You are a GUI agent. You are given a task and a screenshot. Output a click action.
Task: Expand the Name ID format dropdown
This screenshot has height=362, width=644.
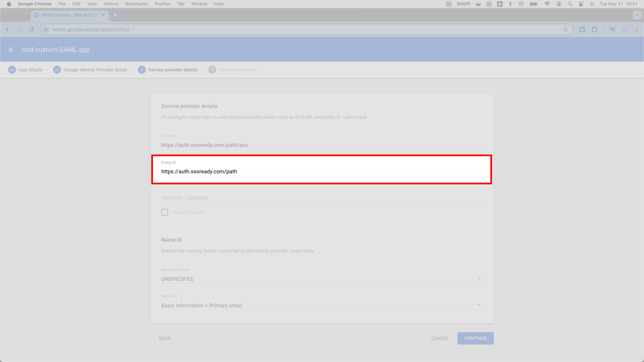(x=322, y=279)
